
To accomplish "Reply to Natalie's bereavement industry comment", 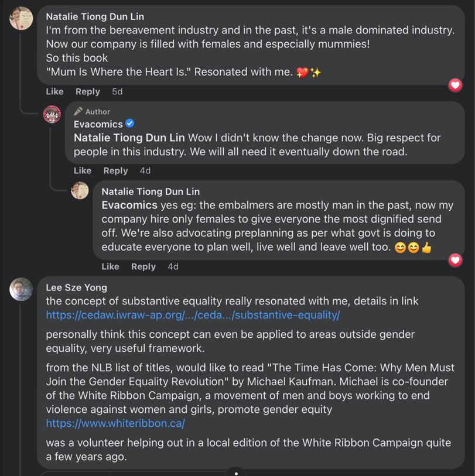I will [x=87, y=91].
